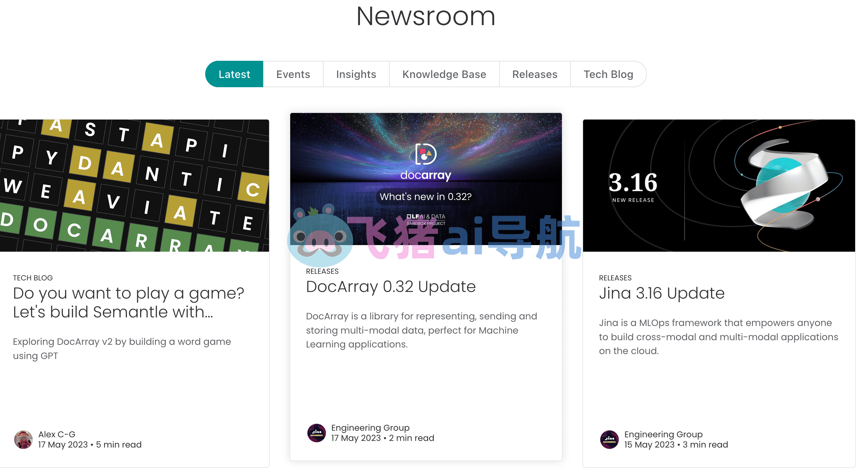Click 'Exploring DocArray v2' description text
This screenshot has width=868, height=471.
pyautogui.click(x=122, y=348)
